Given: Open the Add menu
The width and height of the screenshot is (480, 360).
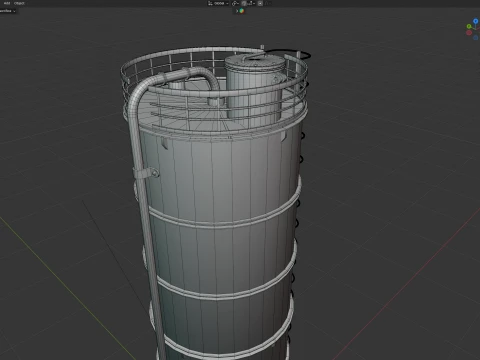Looking at the screenshot, I should point(7,3).
